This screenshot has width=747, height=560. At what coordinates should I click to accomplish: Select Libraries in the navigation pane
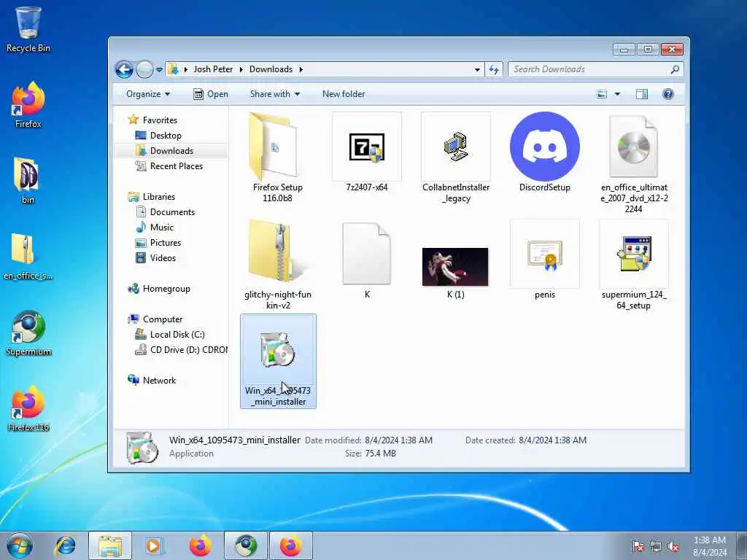[158, 197]
